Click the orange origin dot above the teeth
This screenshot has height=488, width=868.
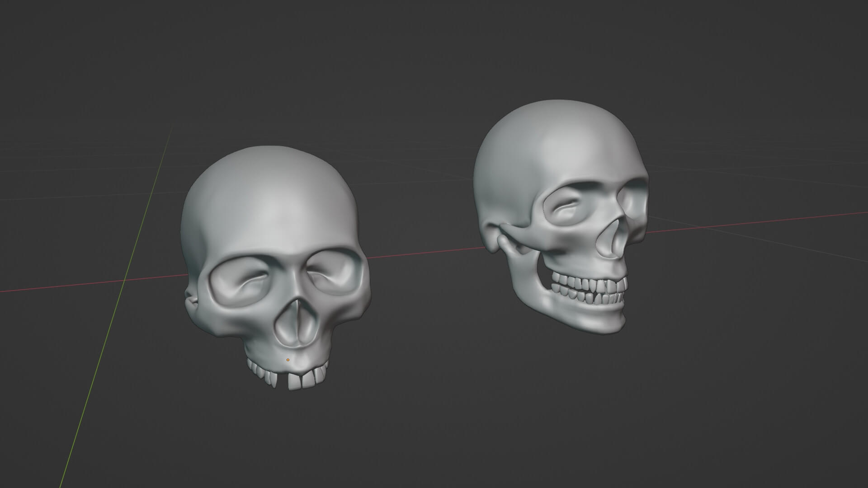click(288, 360)
